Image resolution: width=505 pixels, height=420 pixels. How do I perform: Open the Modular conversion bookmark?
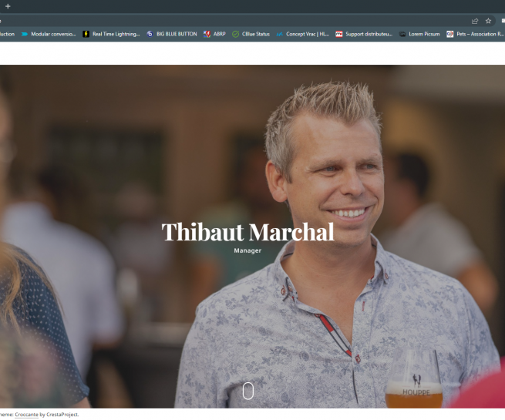49,34
